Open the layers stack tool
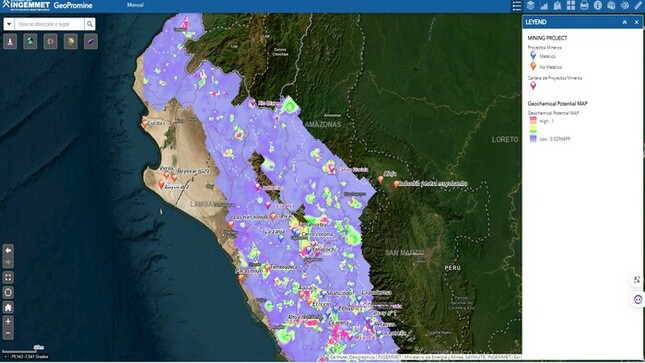Viewport: 645px width, 363px height. click(x=531, y=5)
